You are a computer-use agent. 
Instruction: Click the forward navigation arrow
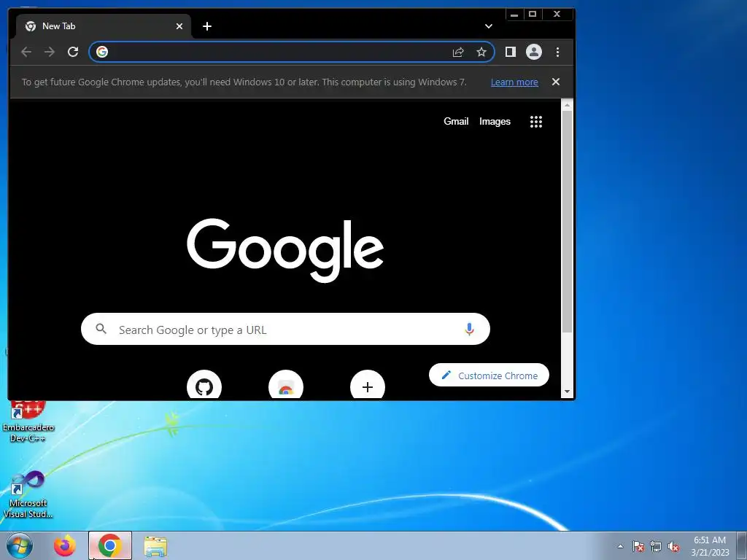50,52
